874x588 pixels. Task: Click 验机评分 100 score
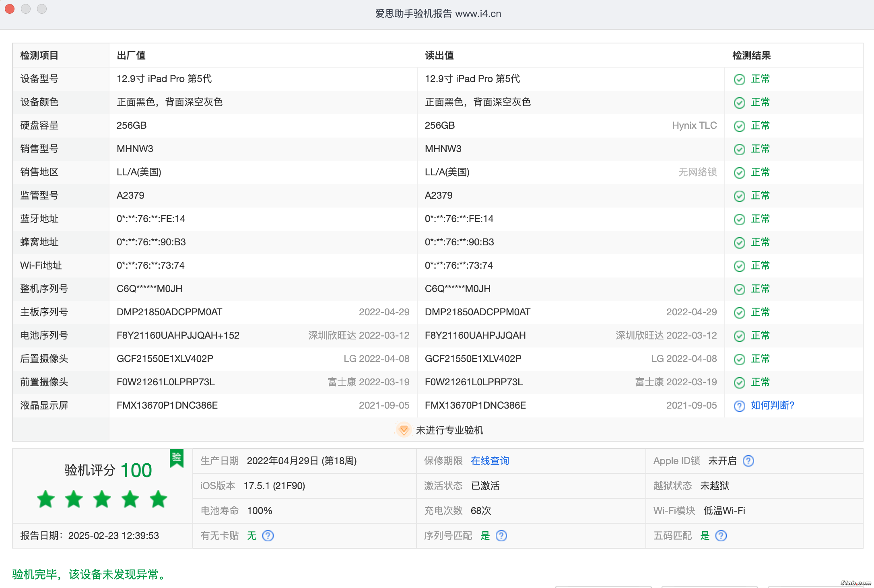(x=108, y=470)
